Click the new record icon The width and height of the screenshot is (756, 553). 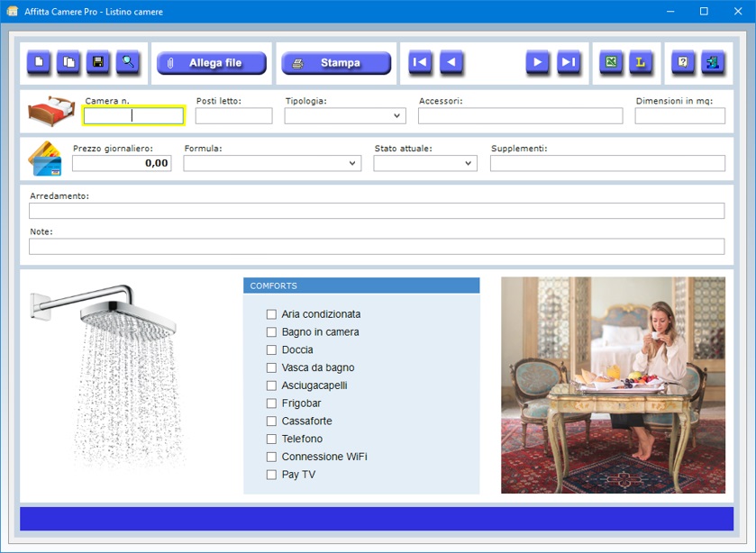tap(39, 62)
